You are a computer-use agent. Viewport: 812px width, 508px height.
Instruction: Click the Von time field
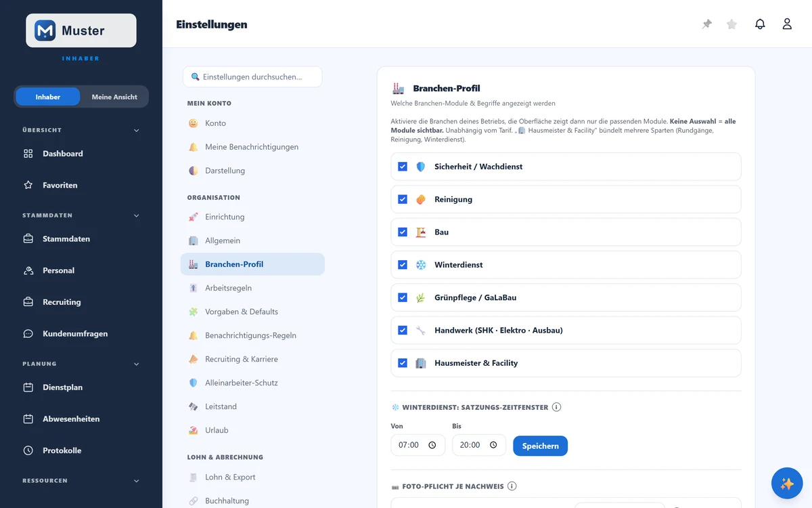(x=418, y=445)
